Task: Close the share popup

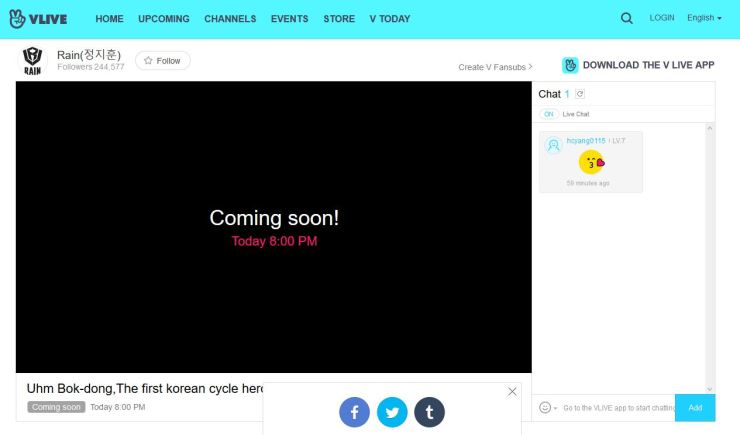Action: click(512, 391)
